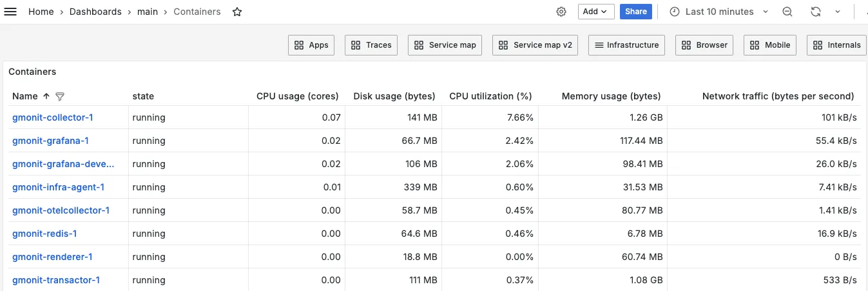Select the 31.53 MB memory cell
This screenshot has width=868, height=291.
[x=603, y=187]
